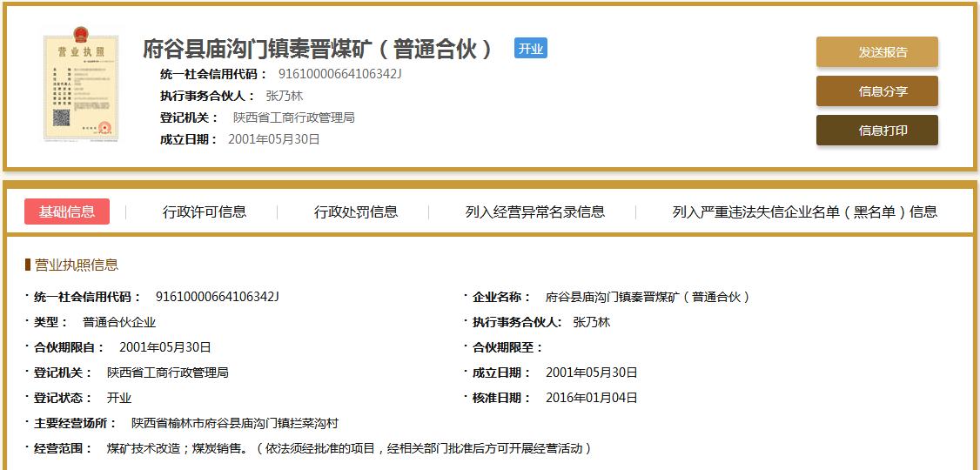Click the blue 开业 status badge
Screen dimensions: 980x470
(x=530, y=49)
